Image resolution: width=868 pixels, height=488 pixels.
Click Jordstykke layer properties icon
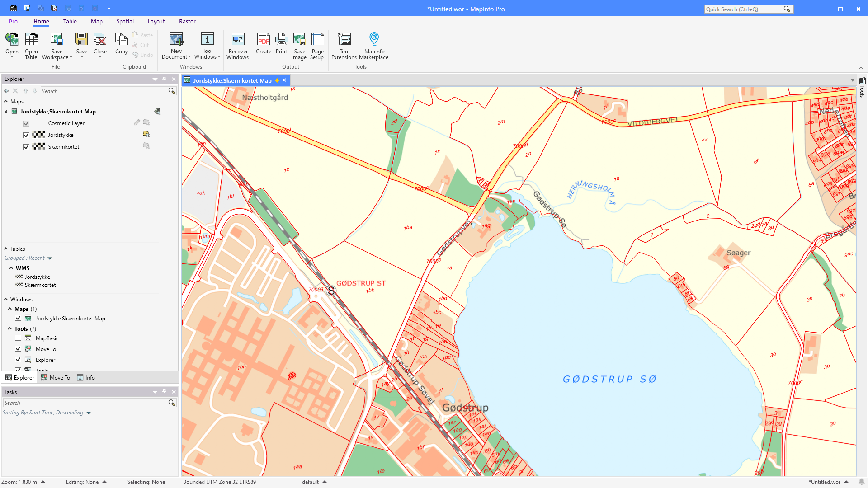click(146, 134)
